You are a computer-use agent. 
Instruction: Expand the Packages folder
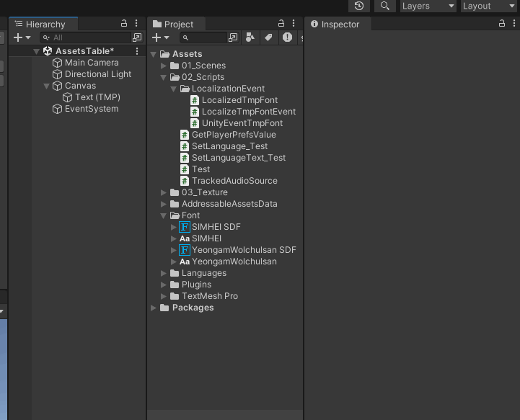[153, 308]
